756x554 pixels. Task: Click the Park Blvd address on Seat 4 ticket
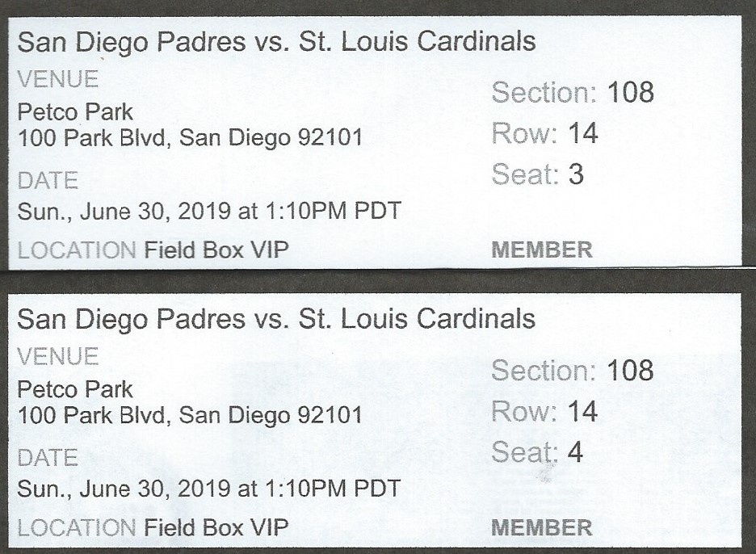190,416
